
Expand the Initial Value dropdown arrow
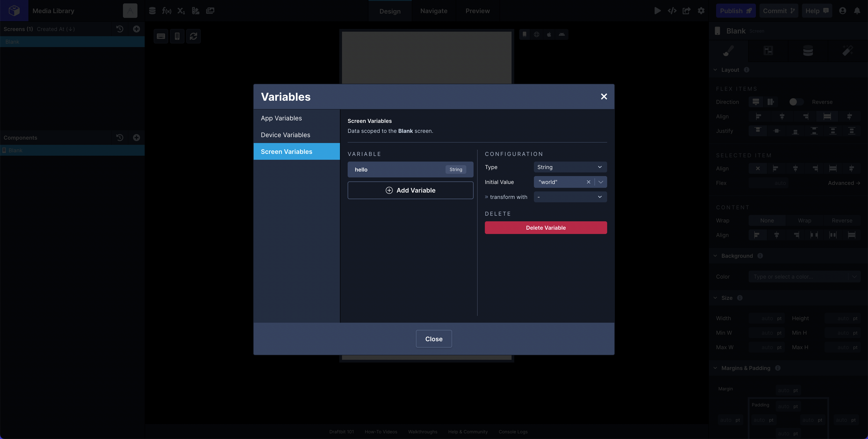pos(601,182)
